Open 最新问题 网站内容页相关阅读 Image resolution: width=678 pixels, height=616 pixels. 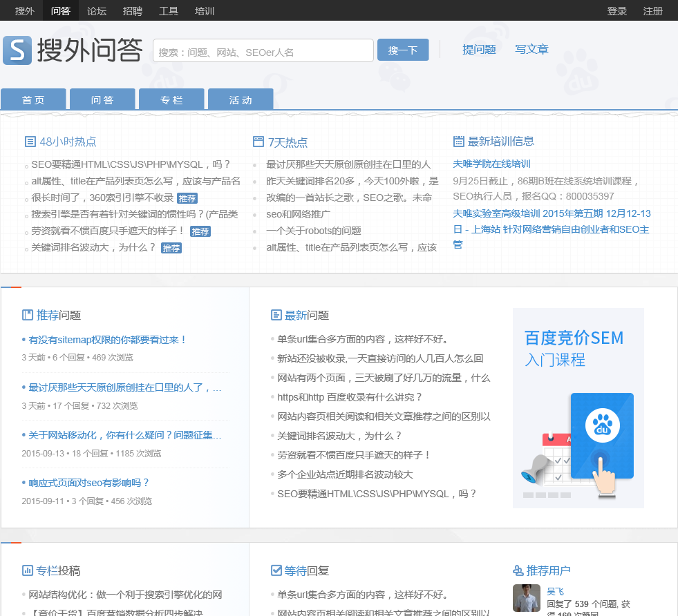[x=384, y=416]
